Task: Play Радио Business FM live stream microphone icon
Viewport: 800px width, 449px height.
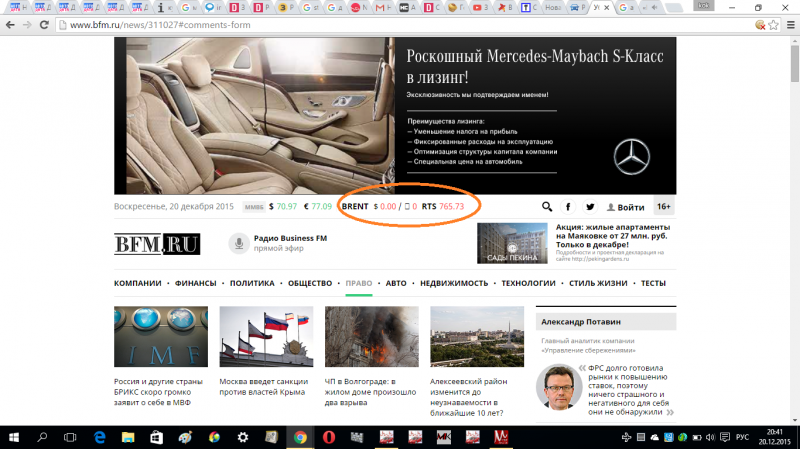Action: 238,243
